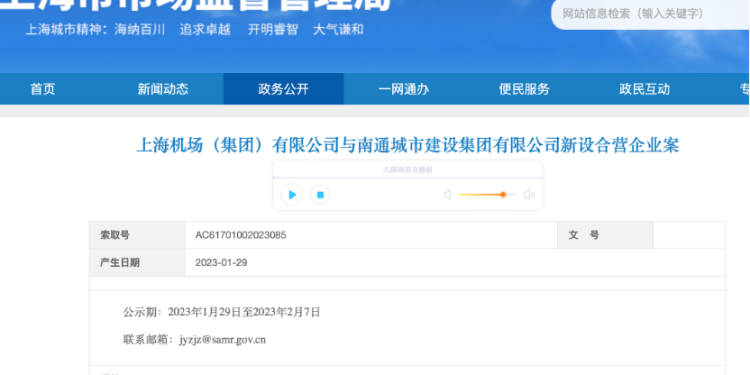
Task: Open the 政民互动 nav item
Action: 644,89
